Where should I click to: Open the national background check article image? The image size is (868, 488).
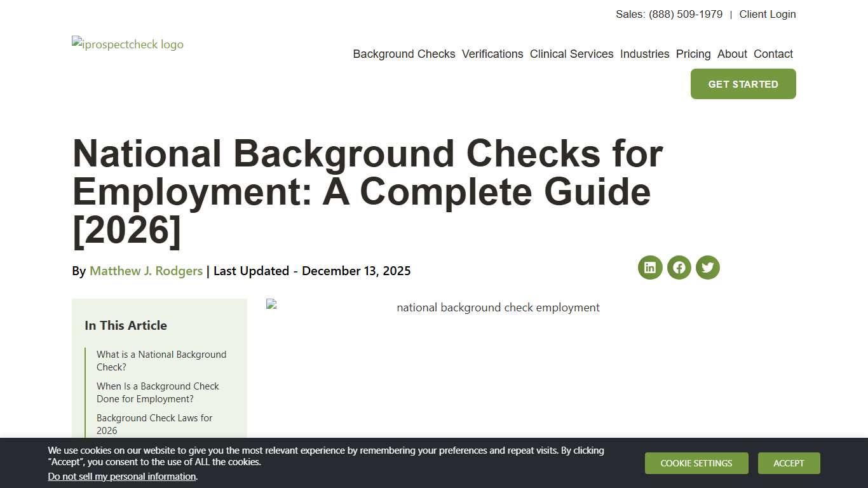point(498,308)
